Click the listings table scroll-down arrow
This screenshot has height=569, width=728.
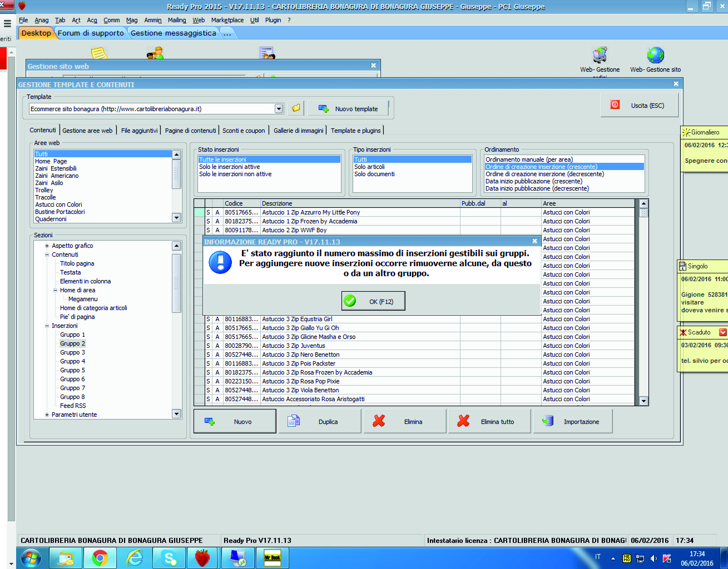[643, 401]
